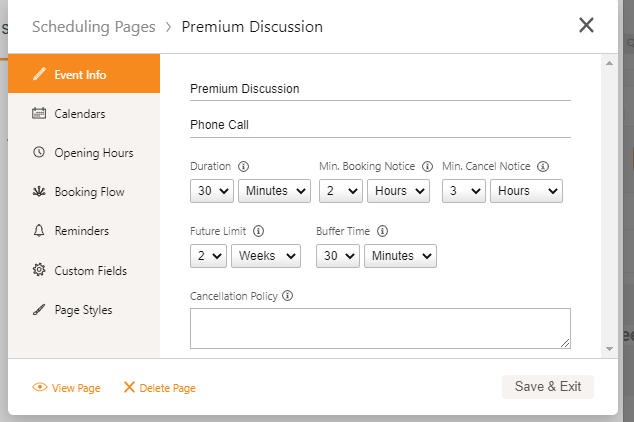This screenshot has height=422, width=634.
Task: Expand the Future Limit Weeks dropdown
Action: coord(266,256)
